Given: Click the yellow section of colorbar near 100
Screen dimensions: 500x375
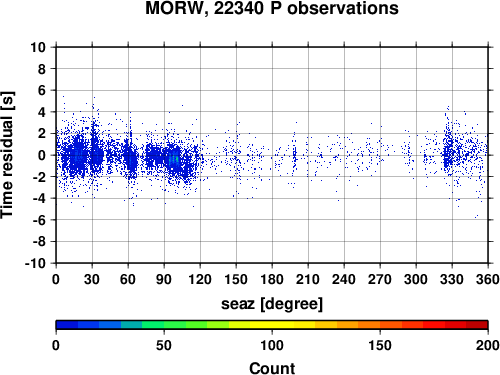Looking at the screenshot, I should coord(272,325).
